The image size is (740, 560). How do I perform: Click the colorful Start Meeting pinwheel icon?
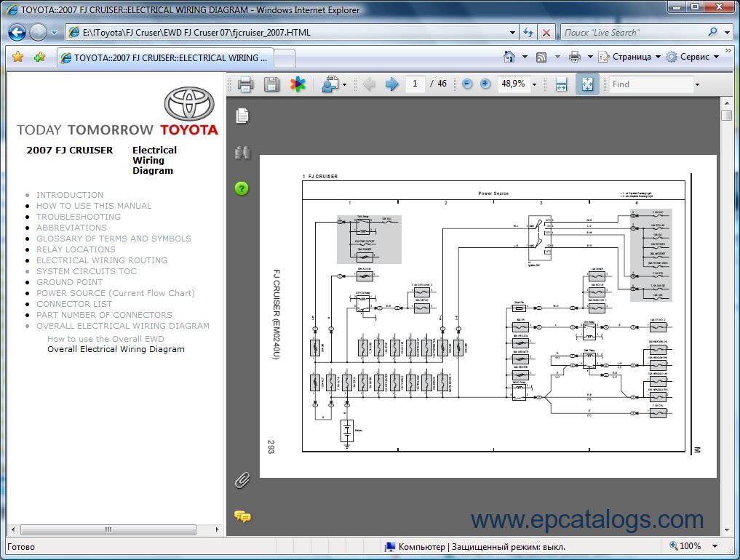click(x=298, y=84)
